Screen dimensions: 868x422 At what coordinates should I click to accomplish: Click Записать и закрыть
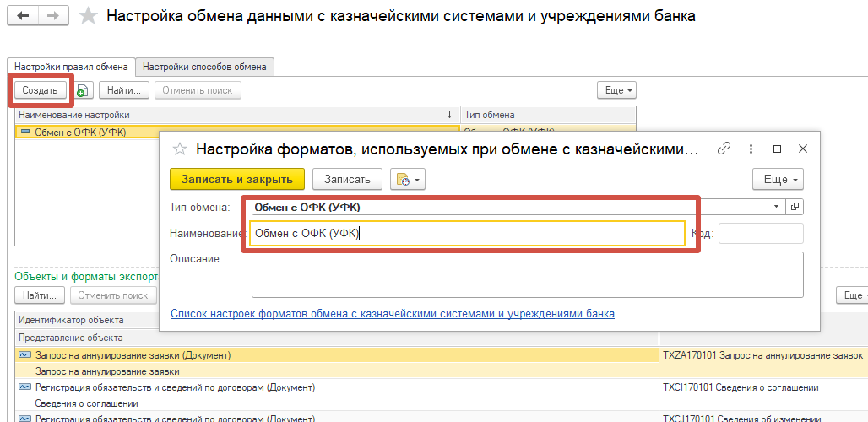coord(237,179)
